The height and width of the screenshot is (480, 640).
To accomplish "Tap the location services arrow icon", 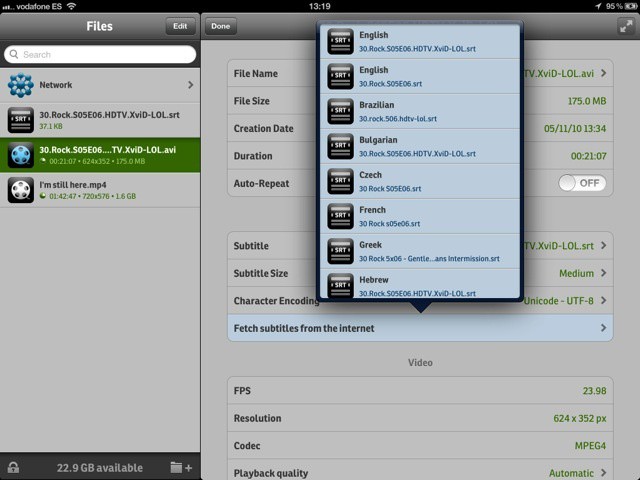I will point(598,6).
